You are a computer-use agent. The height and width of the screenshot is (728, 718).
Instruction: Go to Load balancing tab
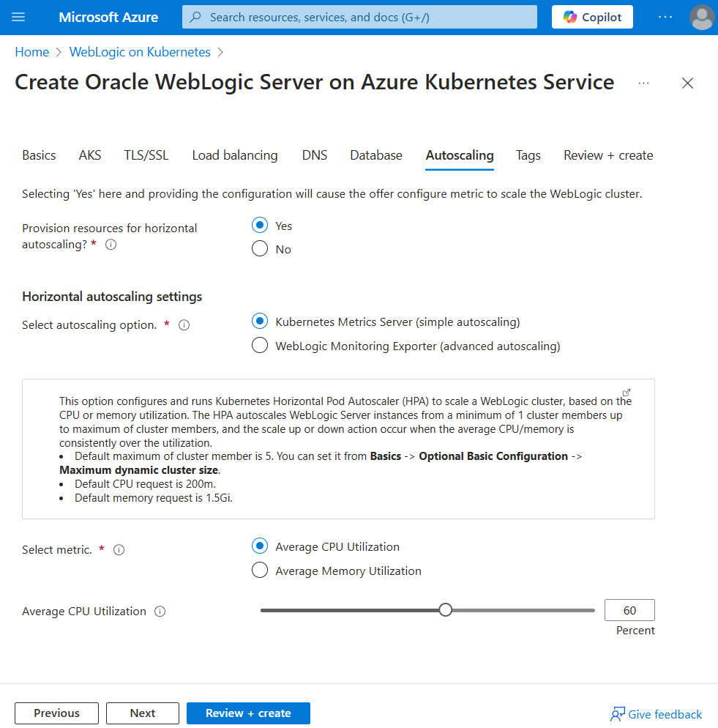(x=235, y=155)
